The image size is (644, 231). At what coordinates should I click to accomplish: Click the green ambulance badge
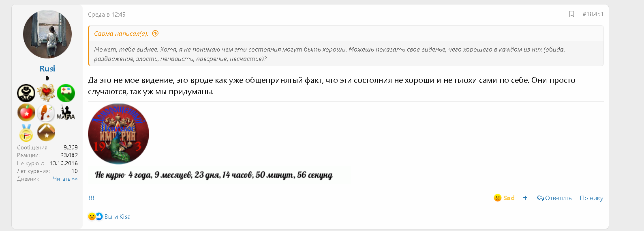(x=66, y=93)
